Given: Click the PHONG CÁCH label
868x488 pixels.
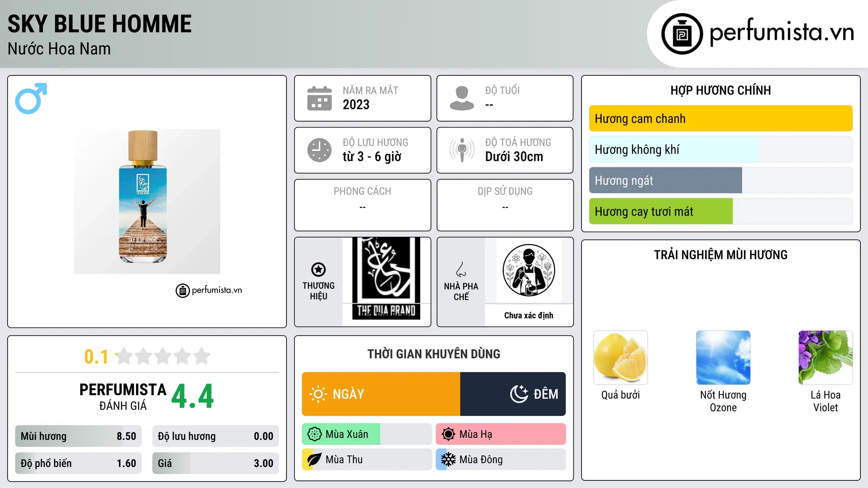Looking at the screenshot, I should (362, 191).
